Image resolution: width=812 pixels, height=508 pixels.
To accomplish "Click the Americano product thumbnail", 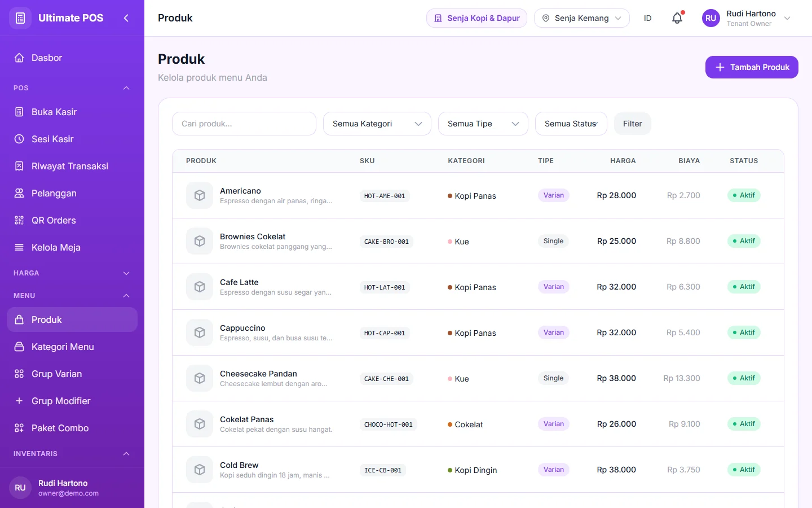I will [200, 195].
